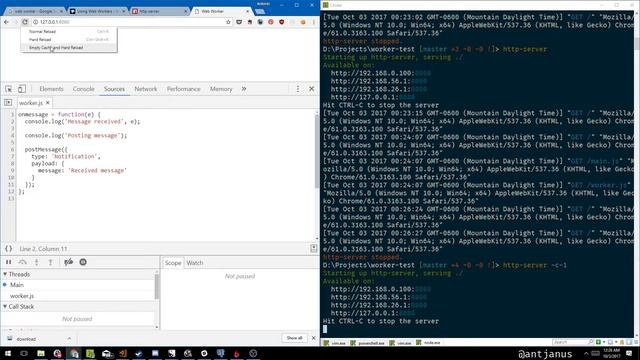This screenshot has height=360, width=640.
Task: Open the download item options chevron
Action: coord(69,338)
